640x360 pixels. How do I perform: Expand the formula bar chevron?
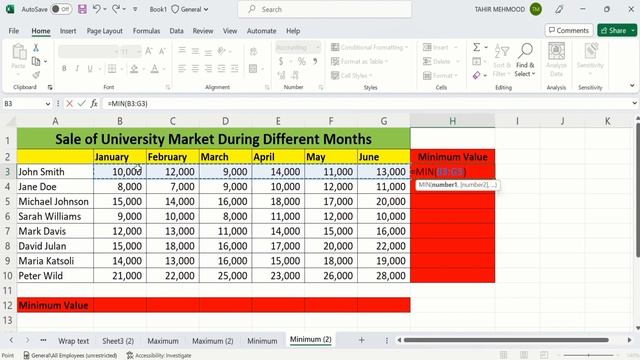634,104
